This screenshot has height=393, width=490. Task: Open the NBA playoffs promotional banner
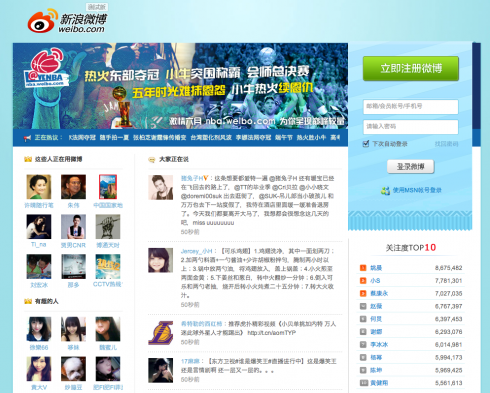[x=180, y=86]
